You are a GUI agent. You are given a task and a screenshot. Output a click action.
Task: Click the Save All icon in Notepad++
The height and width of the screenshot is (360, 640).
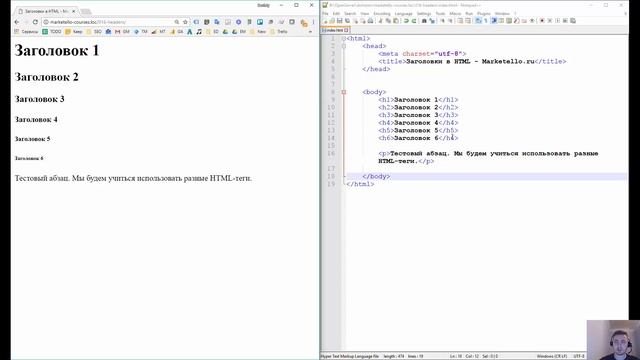click(347, 20)
